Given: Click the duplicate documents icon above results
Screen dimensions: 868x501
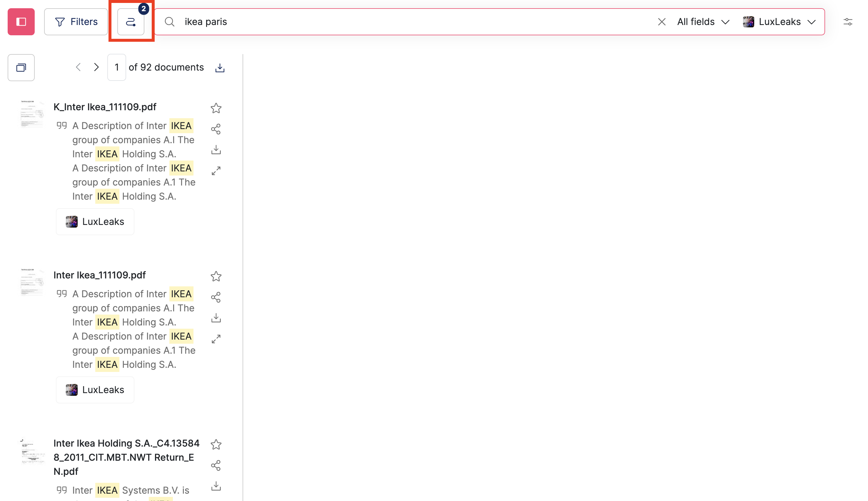Looking at the screenshot, I should (x=21, y=67).
